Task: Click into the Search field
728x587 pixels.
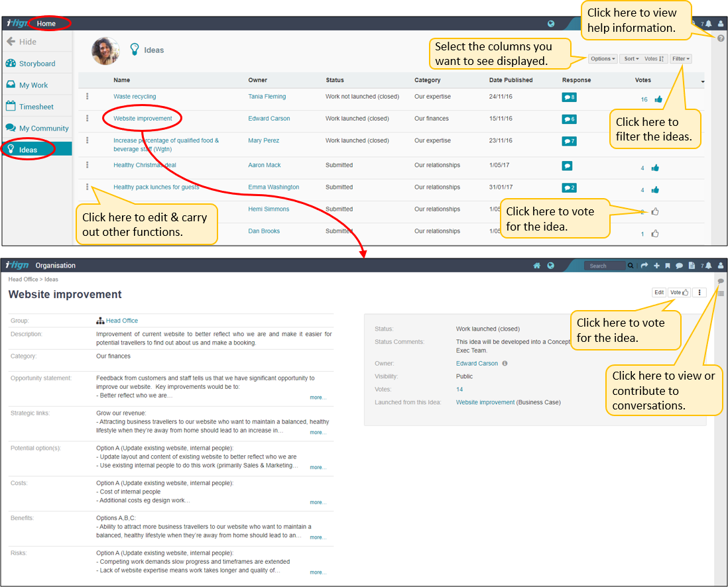Action: (605, 266)
